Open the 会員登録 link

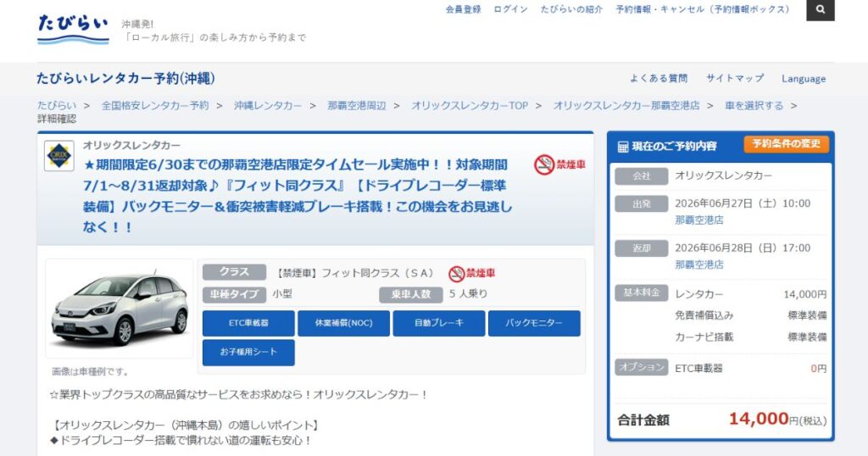click(464, 9)
